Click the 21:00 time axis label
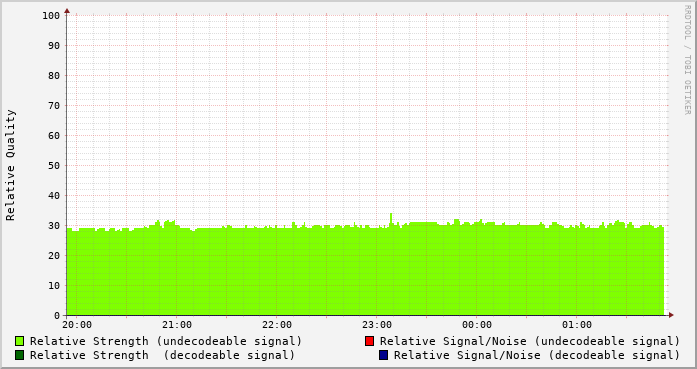This screenshot has height=369, width=697. (177, 325)
